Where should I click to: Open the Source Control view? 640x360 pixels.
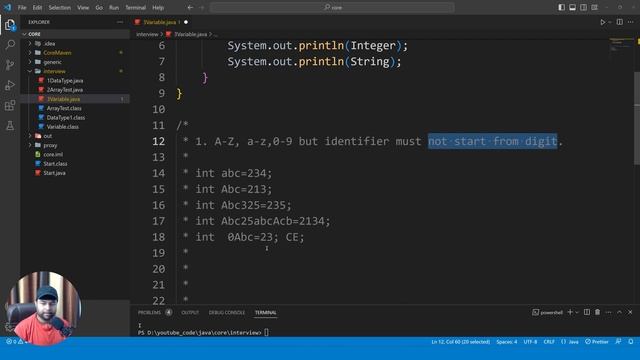pyautogui.click(x=10, y=65)
